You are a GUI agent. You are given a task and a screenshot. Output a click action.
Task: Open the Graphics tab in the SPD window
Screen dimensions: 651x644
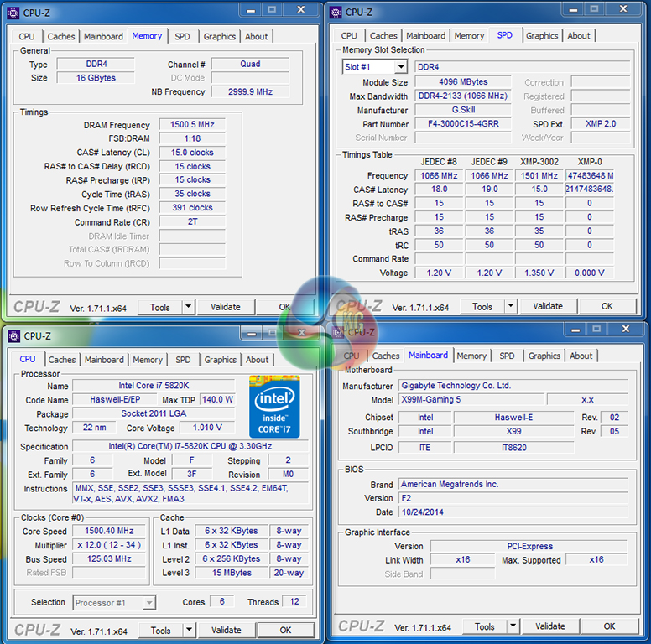pyautogui.click(x=542, y=36)
